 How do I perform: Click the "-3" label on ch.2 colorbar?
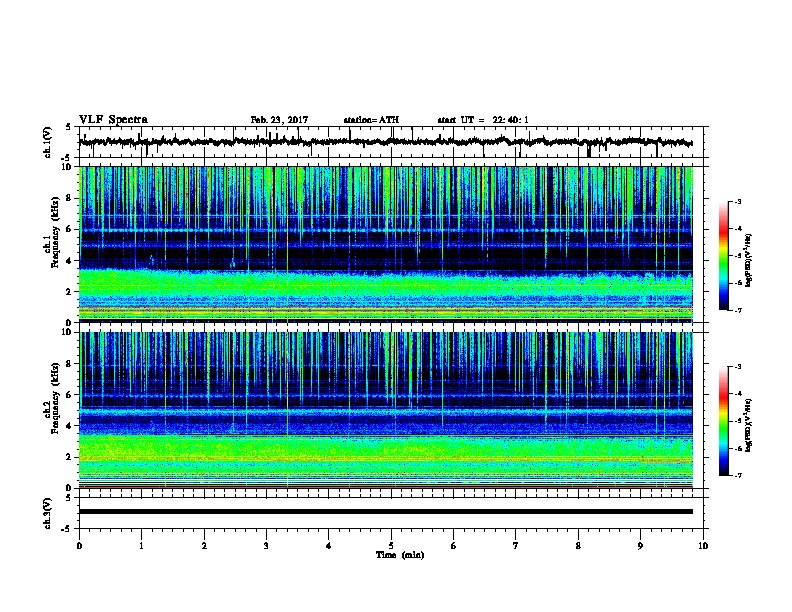(x=738, y=367)
